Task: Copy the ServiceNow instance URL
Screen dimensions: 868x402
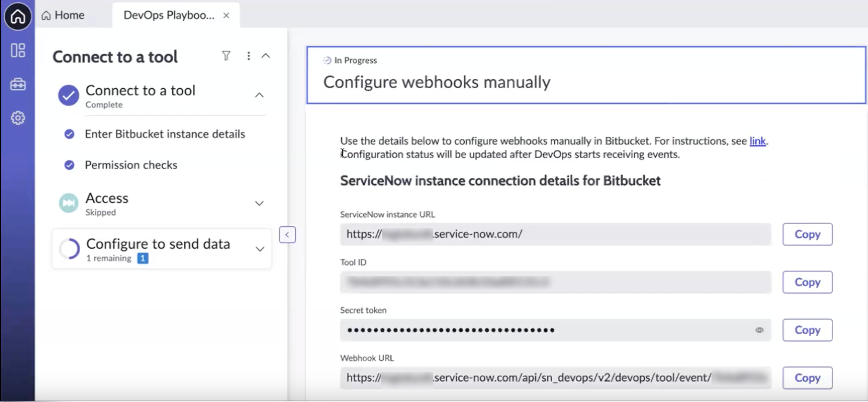Action: tap(807, 234)
